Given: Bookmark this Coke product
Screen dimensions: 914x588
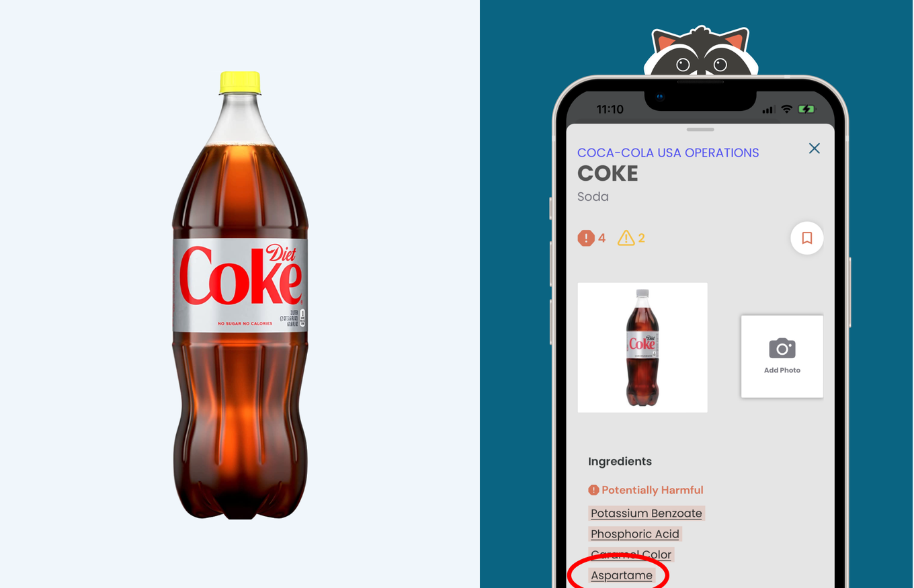Looking at the screenshot, I should point(807,238).
